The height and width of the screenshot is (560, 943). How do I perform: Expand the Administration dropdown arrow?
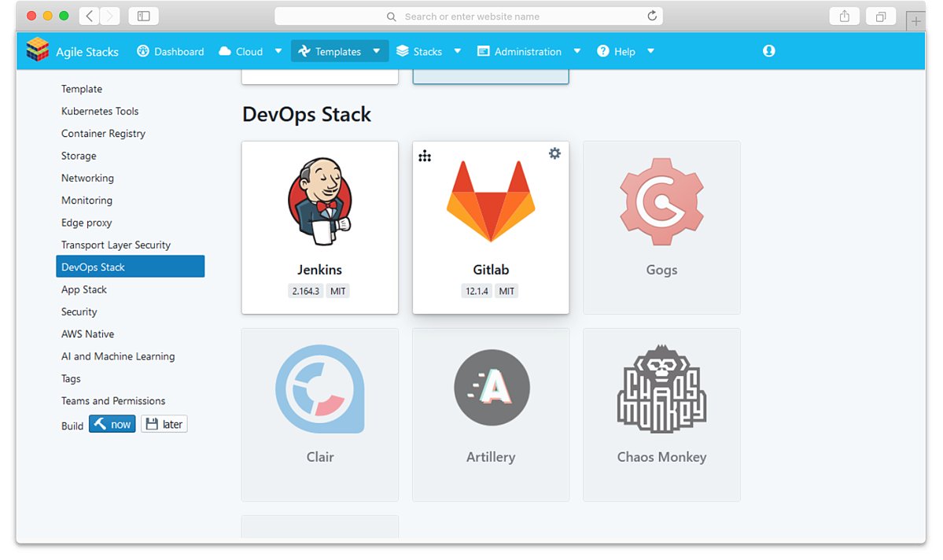pos(576,51)
